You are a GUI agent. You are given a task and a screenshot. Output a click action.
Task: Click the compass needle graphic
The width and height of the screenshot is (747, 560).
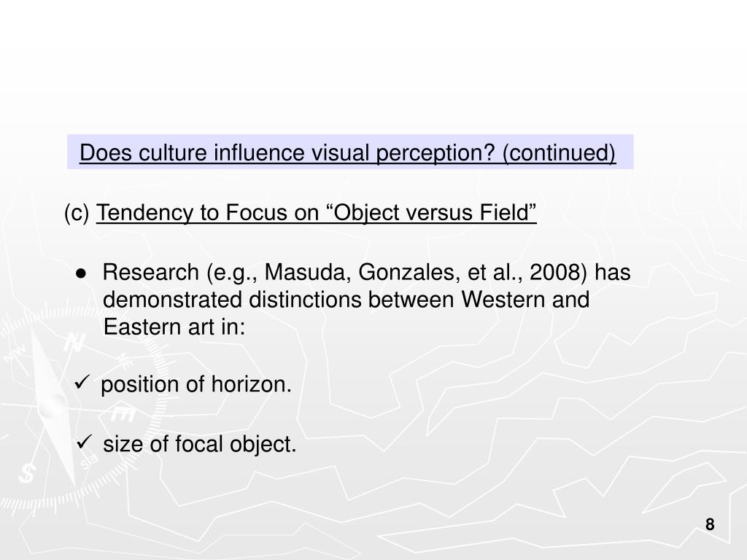(x=52, y=405)
